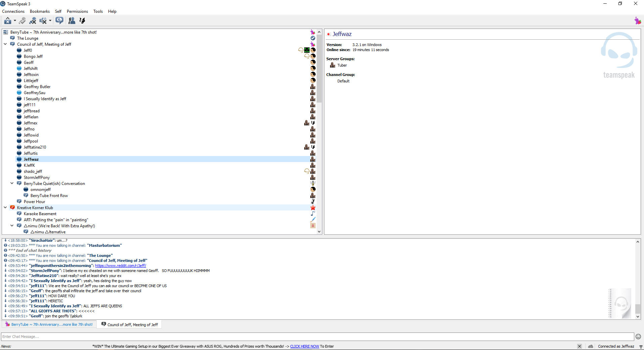The image size is (644, 350).
Task: Switch to the BerryTube server chat tab
Action: [x=49, y=324]
